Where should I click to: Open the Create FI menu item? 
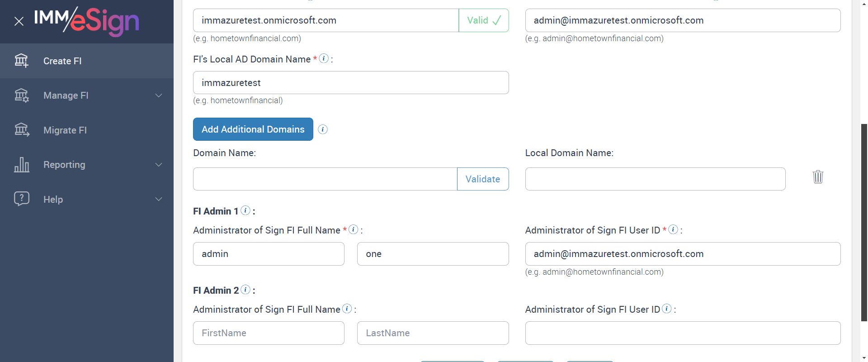[62, 61]
